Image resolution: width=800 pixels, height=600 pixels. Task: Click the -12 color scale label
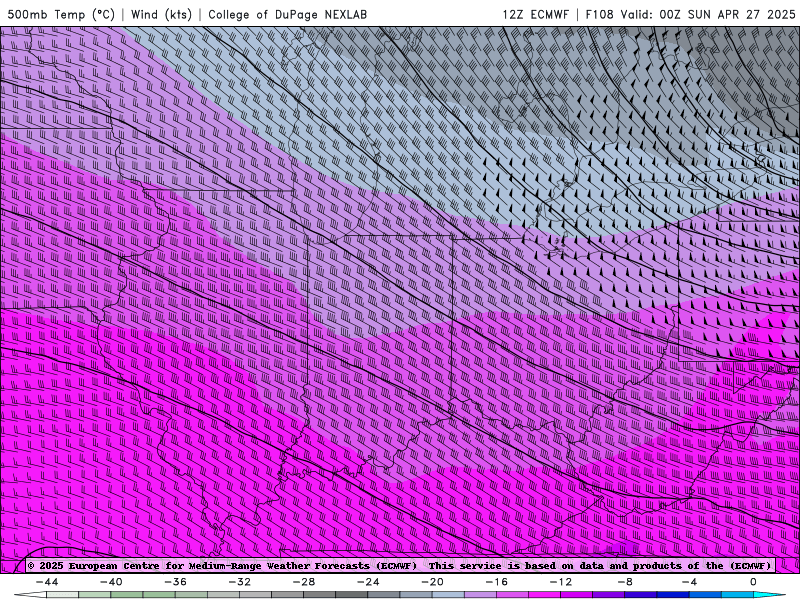(561, 582)
